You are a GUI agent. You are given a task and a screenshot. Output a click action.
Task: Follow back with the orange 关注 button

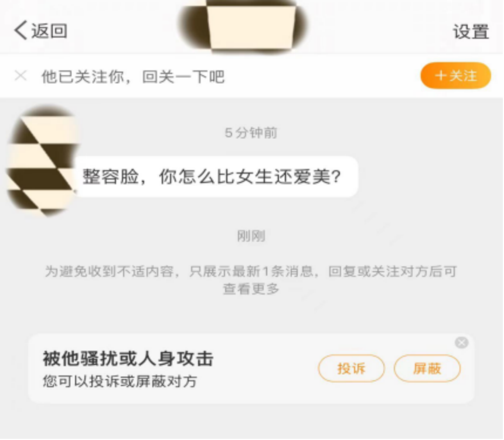point(455,76)
